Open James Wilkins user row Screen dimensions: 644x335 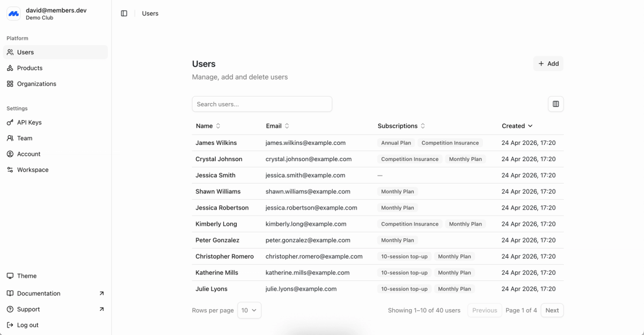[x=378, y=143]
